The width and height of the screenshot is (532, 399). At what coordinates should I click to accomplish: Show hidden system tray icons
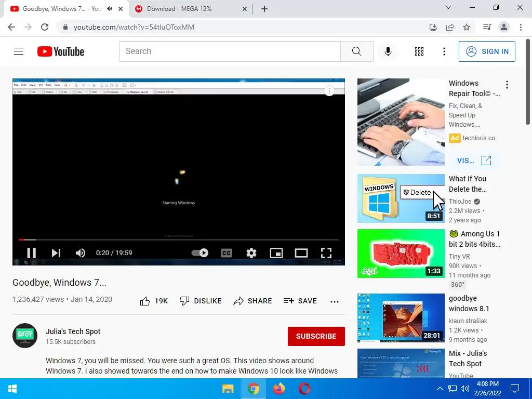click(440, 389)
